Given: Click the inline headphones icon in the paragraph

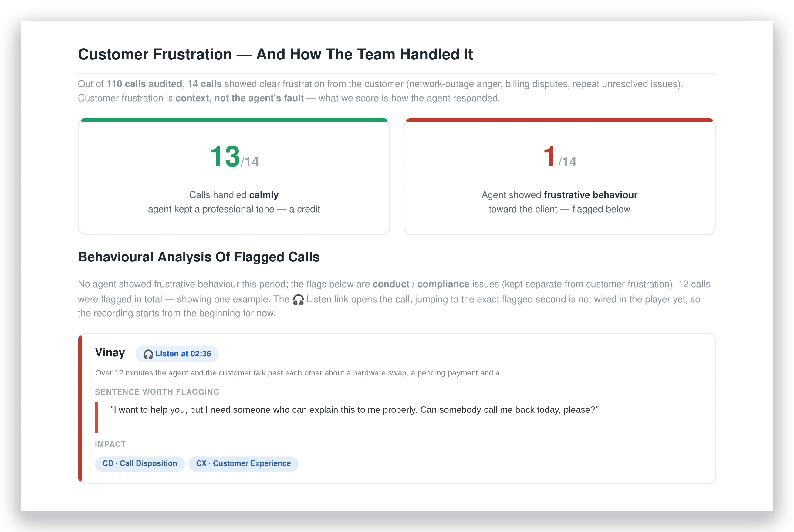Looking at the screenshot, I should 298,300.
